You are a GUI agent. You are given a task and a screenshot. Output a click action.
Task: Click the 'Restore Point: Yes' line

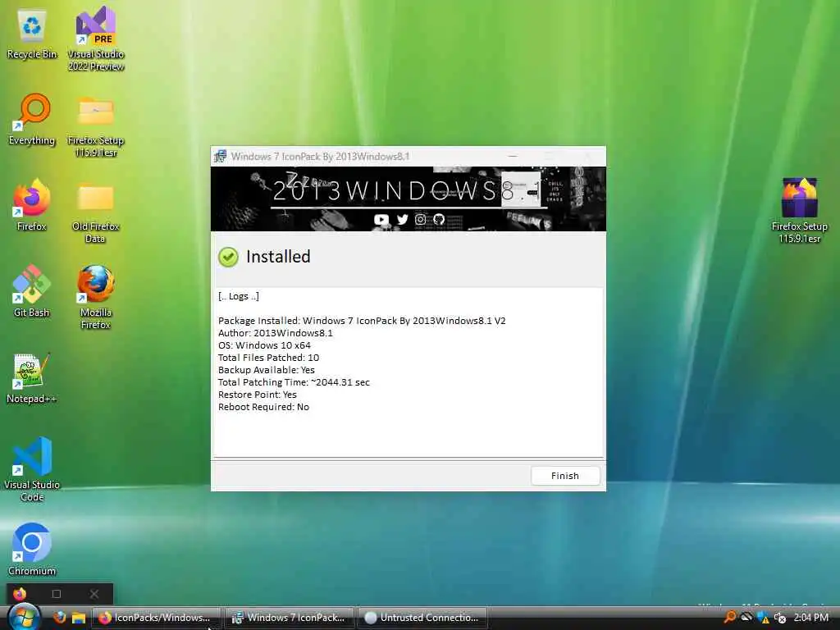pyautogui.click(x=257, y=395)
